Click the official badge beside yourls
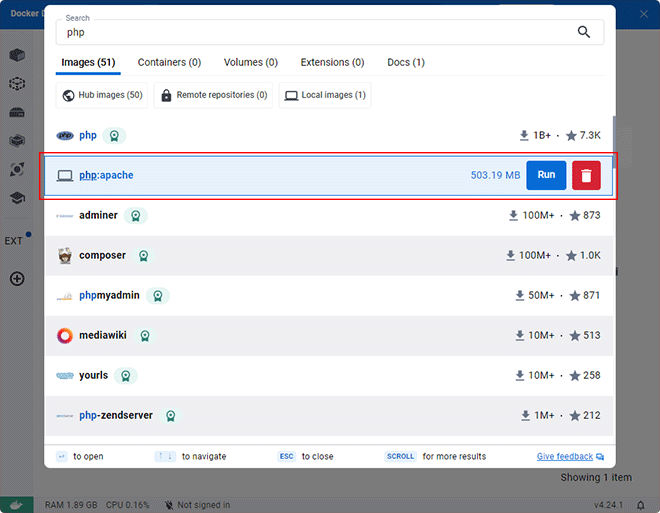 point(125,375)
